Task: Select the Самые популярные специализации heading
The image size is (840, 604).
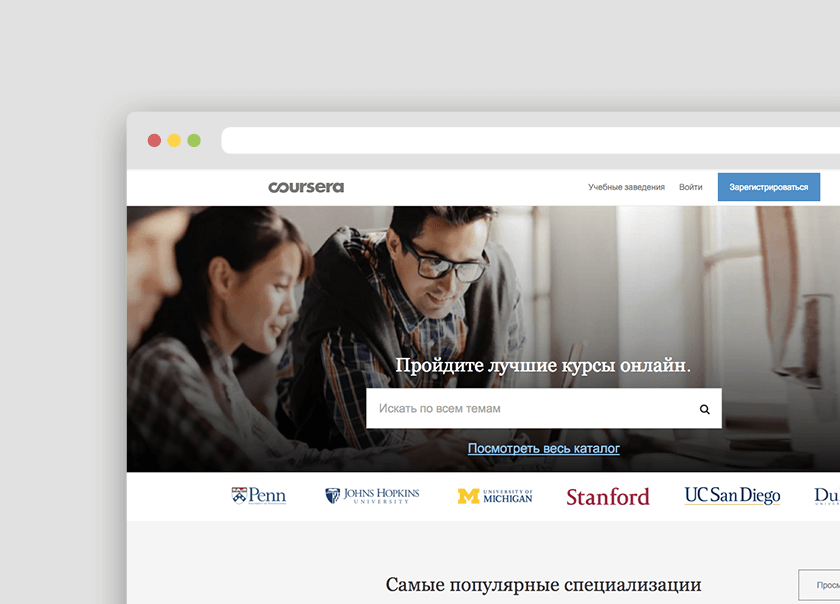Action: pyautogui.click(x=543, y=585)
